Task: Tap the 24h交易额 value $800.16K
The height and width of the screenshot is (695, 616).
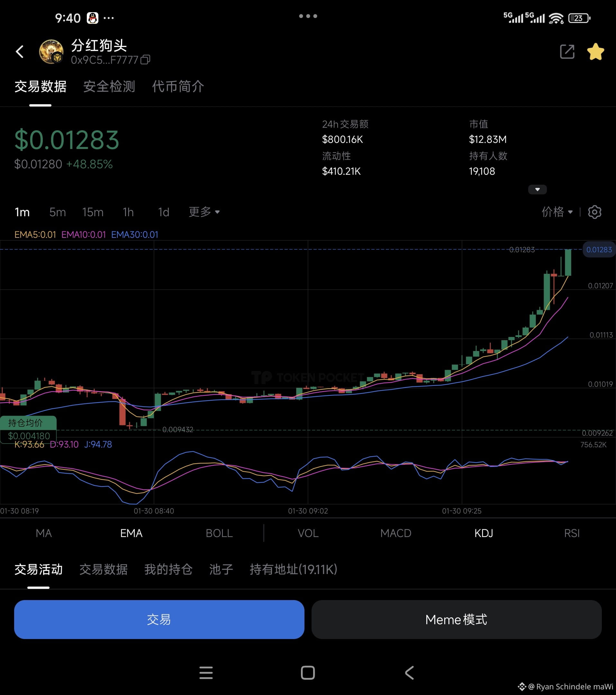Action: (342, 139)
